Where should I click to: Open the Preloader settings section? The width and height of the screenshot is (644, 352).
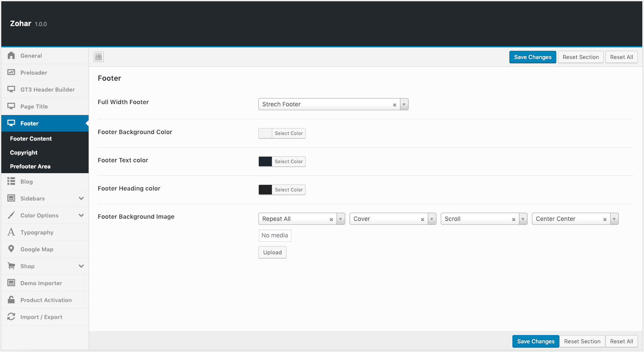tap(45, 72)
